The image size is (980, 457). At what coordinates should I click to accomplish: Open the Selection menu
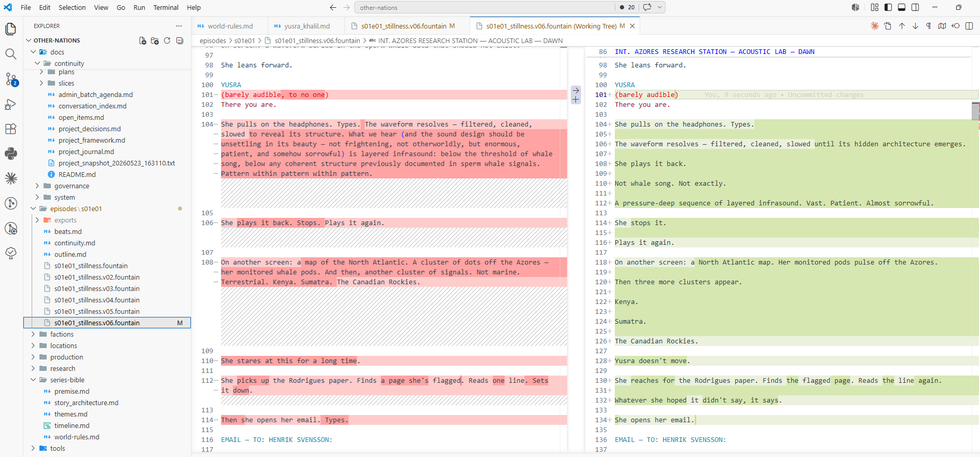click(72, 7)
